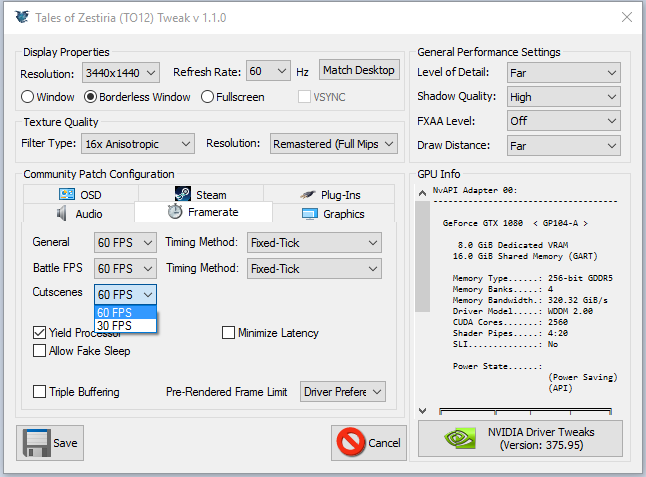Click the bird app icon in title bar
646x477 pixels.
click(x=22, y=17)
